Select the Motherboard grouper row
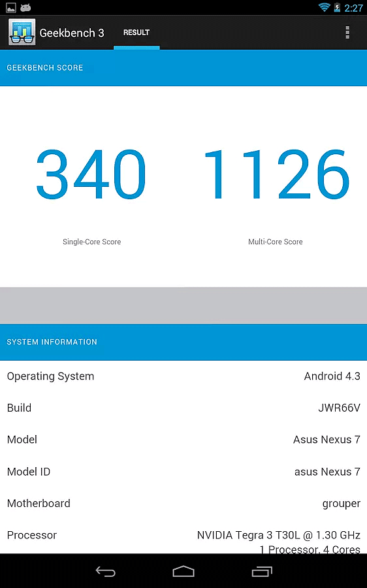The image size is (367, 588). pyautogui.click(x=183, y=503)
